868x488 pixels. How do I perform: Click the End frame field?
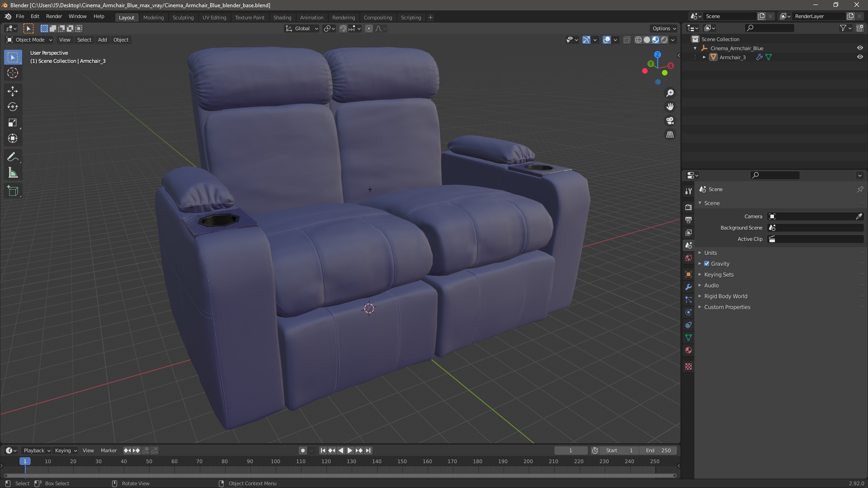(659, 450)
